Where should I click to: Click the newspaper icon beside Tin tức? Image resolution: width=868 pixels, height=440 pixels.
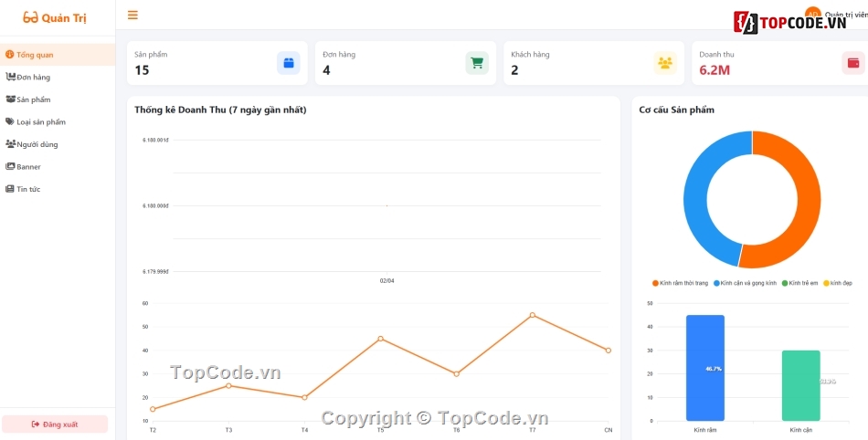click(x=10, y=188)
